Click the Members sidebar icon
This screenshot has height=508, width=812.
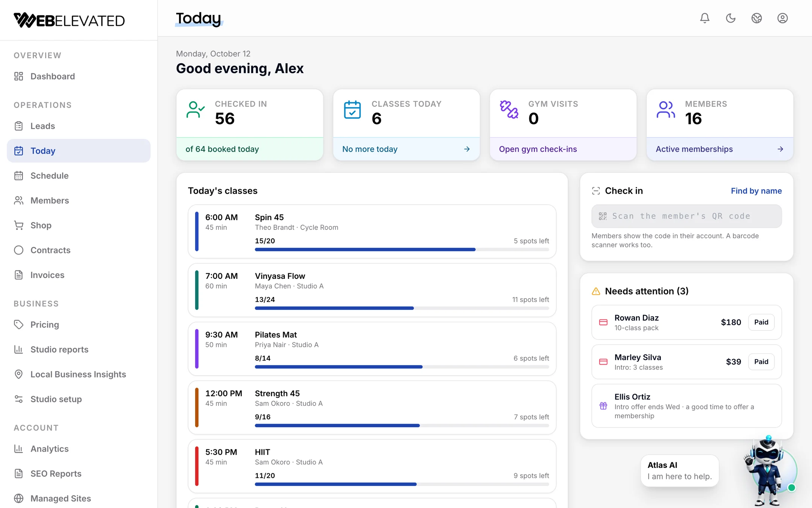[x=19, y=201]
